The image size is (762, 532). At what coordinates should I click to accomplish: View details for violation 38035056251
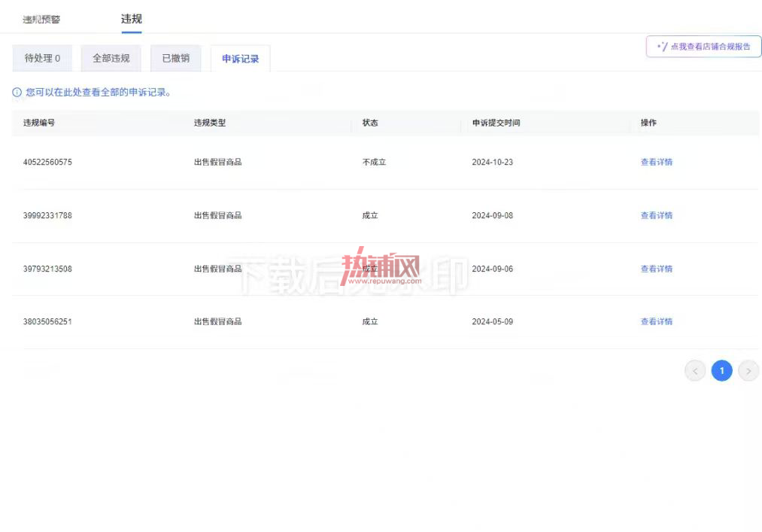coord(657,321)
